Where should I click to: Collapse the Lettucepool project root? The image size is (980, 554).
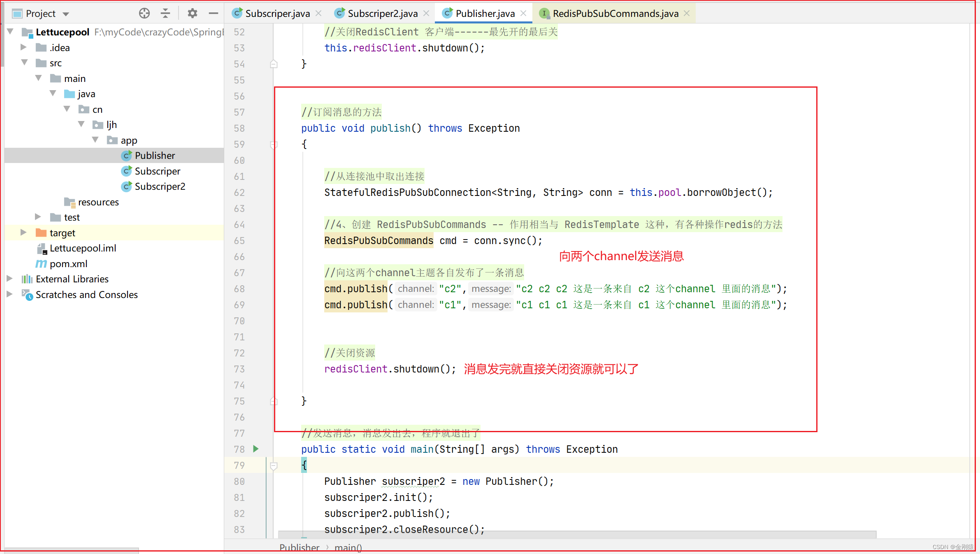(x=11, y=32)
